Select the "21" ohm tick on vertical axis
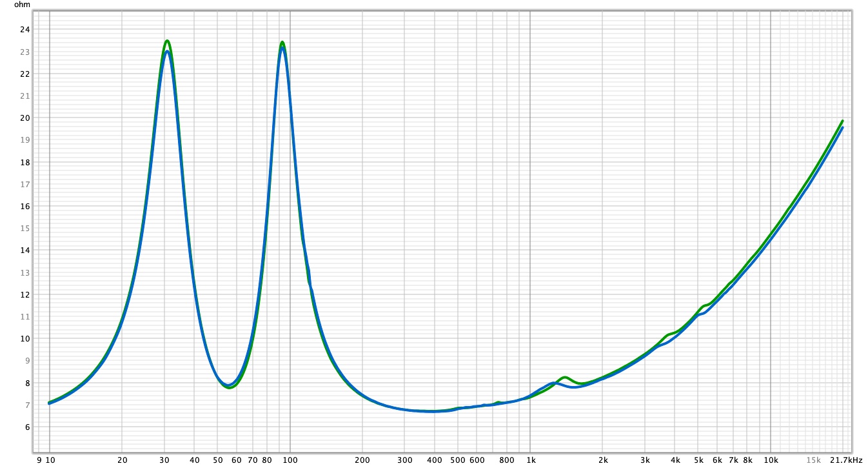Viewport: 868px width, 468px height. (25, 96)
